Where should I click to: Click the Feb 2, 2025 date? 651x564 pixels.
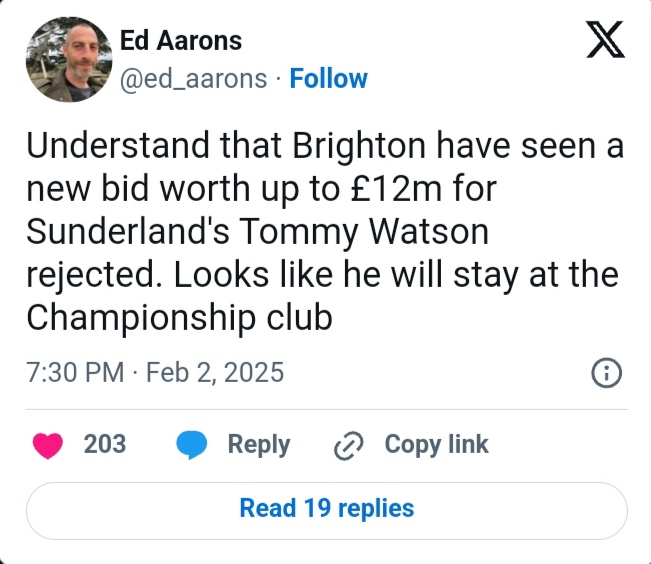(215, 373)
